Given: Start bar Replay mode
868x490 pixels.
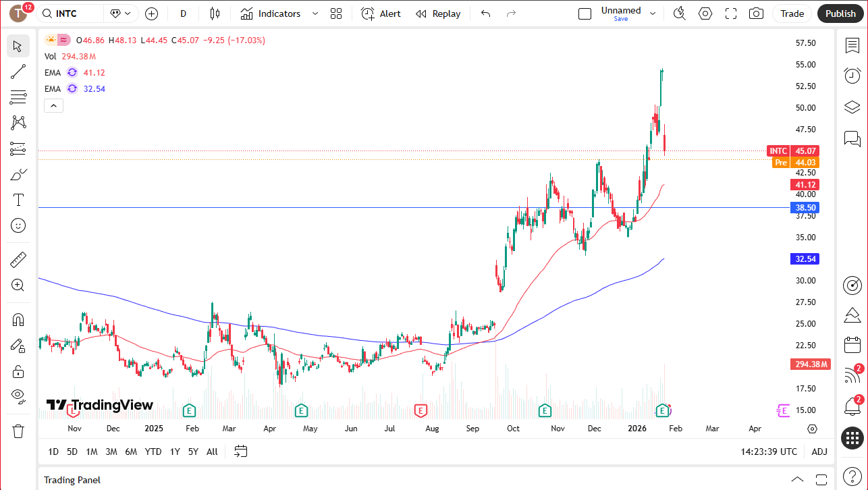Looking at the screenshot, I should click(438, 13).
